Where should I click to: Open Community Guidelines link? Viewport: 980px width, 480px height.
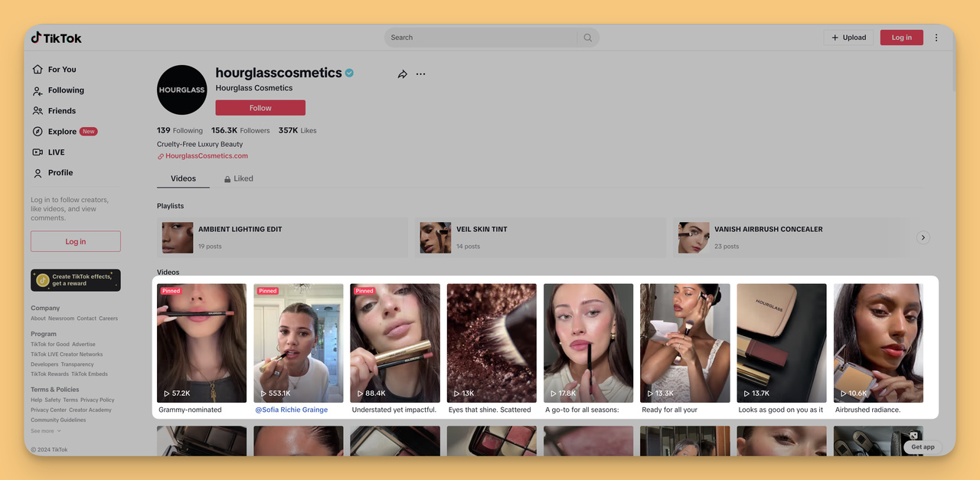(x=58, y=420)
